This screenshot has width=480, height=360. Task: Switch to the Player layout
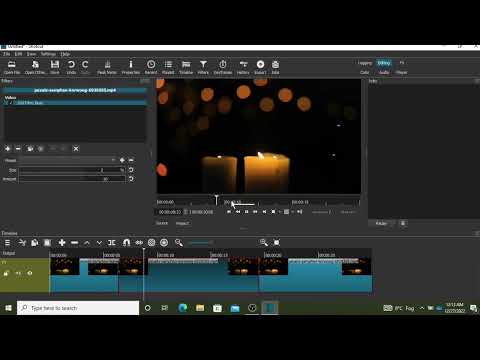pos(401,72)
